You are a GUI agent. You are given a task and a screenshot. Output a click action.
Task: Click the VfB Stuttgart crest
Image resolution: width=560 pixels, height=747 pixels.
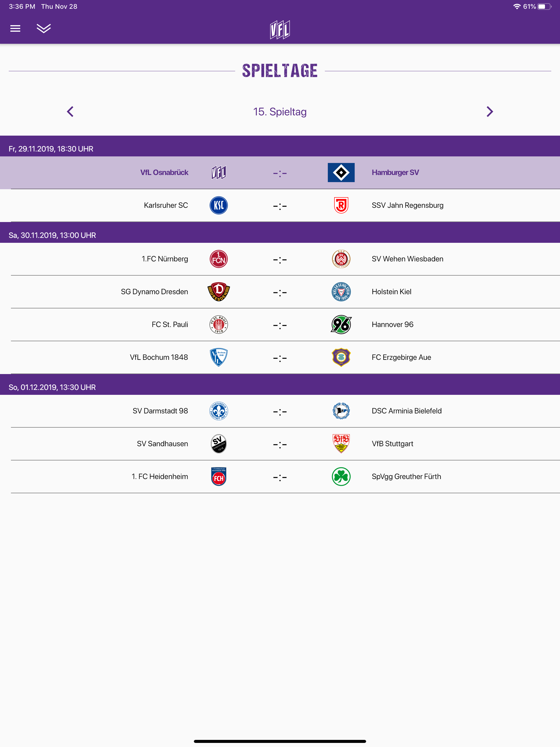(x=341, y=444)
